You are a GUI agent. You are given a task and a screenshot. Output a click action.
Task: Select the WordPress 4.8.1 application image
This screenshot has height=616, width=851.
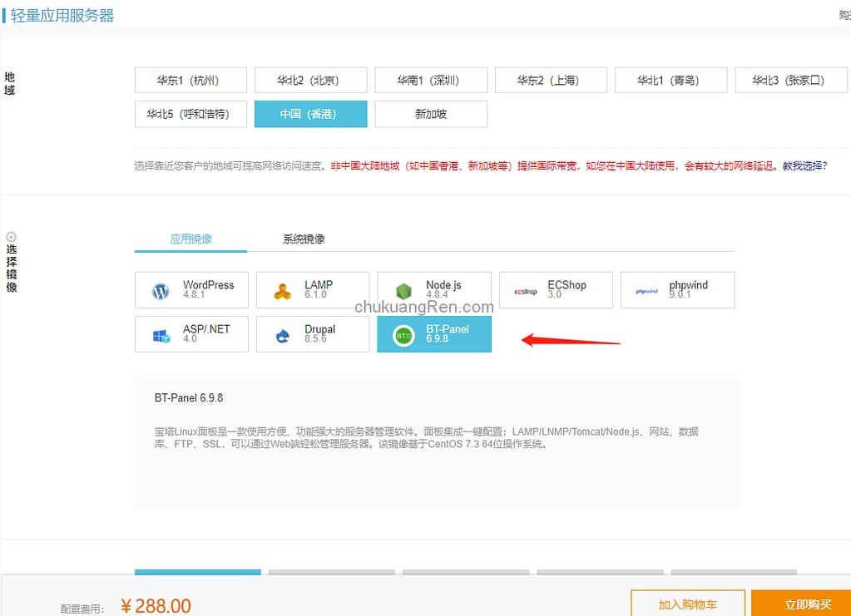(191, 289)
